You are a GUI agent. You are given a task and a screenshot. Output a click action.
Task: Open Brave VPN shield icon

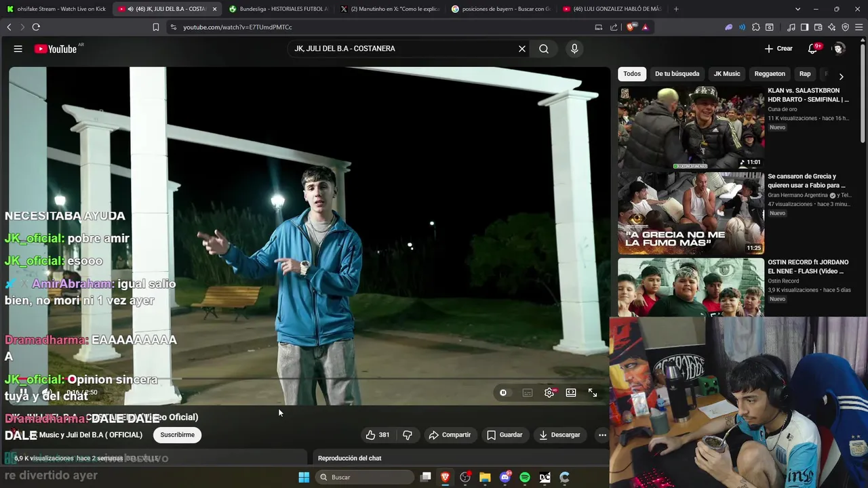pyautogui.click(x=845, y=27)
